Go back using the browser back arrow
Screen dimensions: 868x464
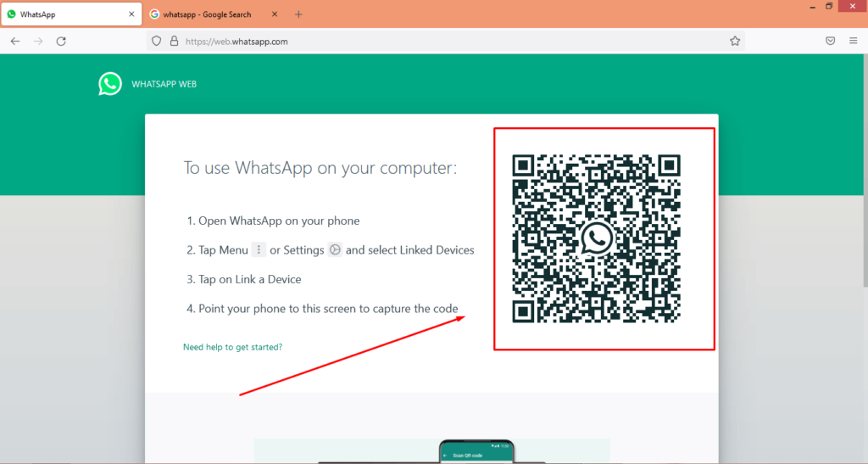pyautogui.click(x=15, y=41)
